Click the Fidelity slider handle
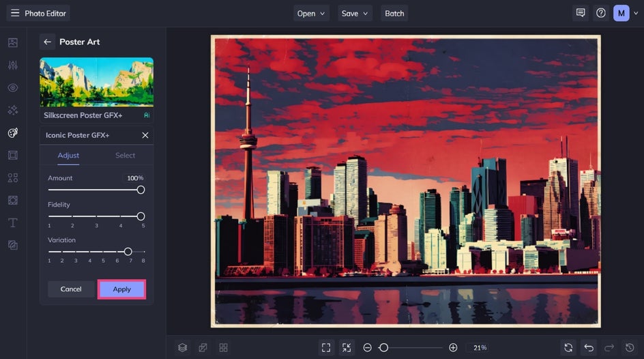This screenshot has width=644, height=359. [141, 216]
